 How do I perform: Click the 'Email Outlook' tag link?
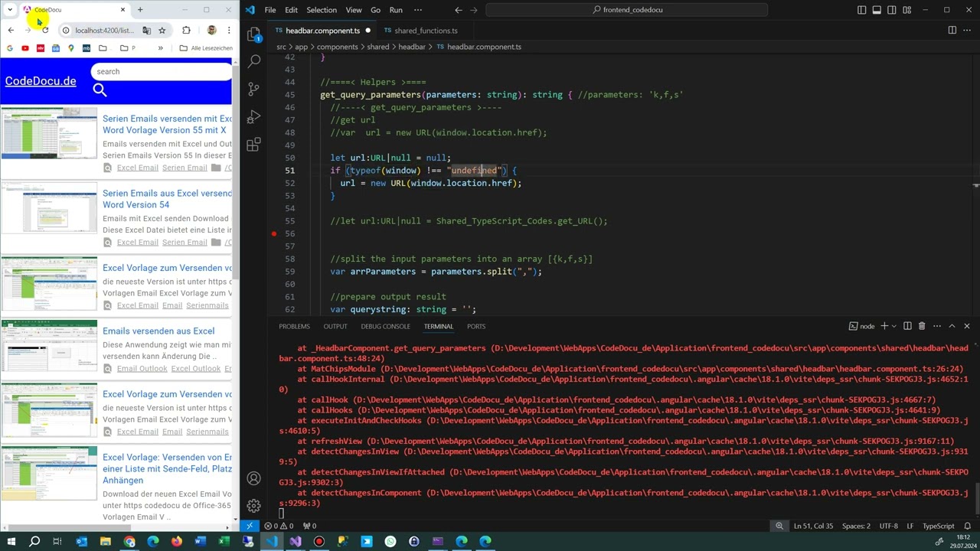point(142,368)
